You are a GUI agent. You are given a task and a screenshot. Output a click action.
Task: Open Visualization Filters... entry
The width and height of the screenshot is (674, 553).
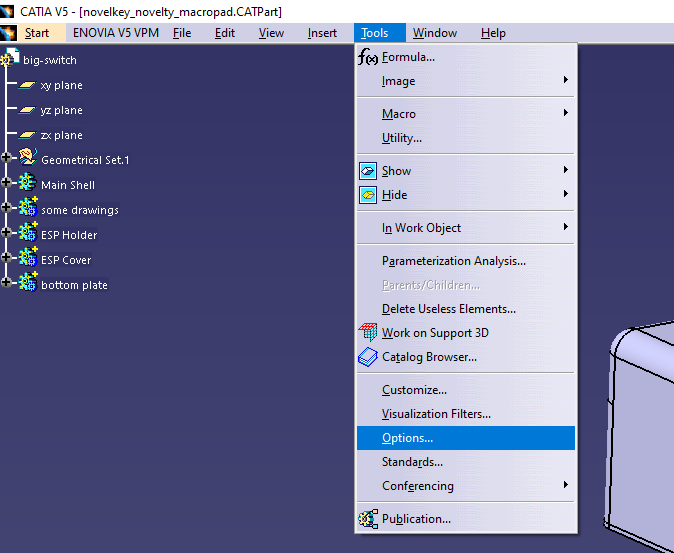tap(466, 414)
